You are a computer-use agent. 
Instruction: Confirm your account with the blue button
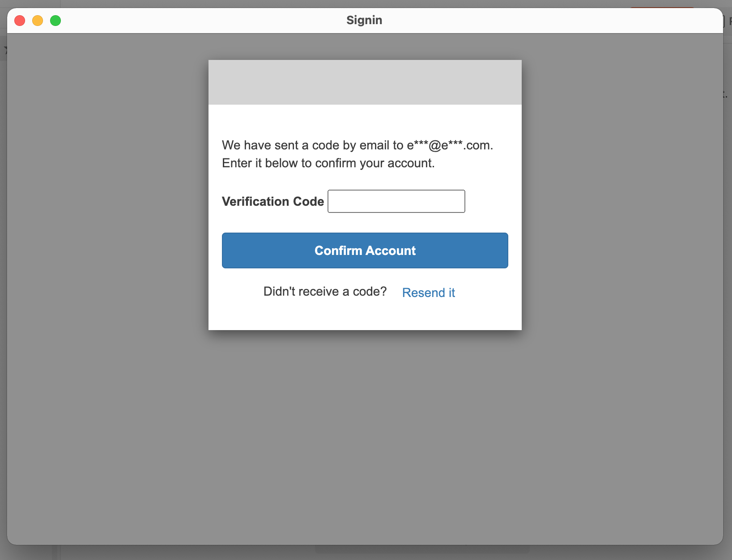pos(365,250)
